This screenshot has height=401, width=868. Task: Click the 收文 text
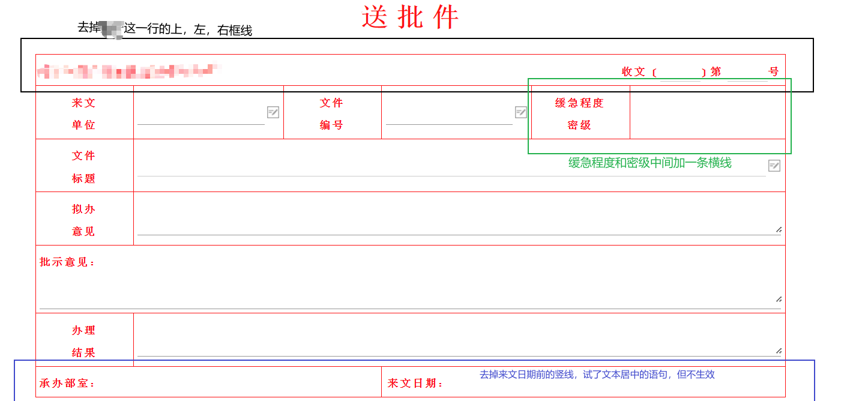(633, 71)
